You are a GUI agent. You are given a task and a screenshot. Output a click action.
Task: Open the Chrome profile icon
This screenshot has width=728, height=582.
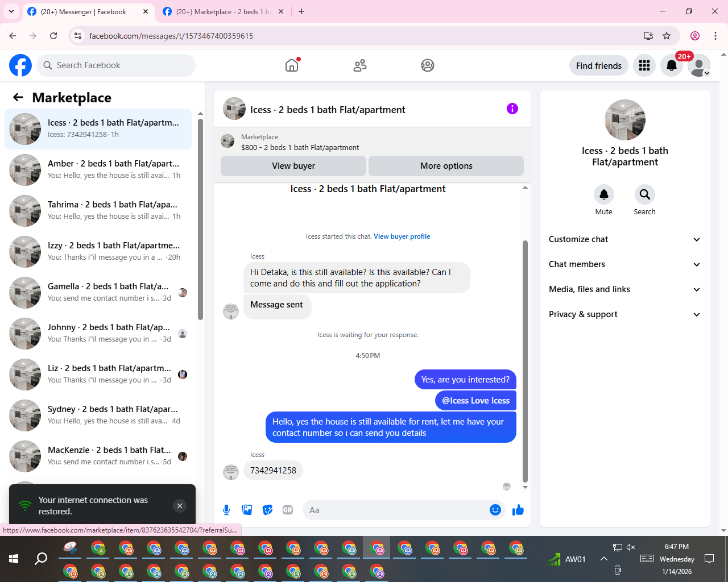pyautogui.click(x=695, y=36)
